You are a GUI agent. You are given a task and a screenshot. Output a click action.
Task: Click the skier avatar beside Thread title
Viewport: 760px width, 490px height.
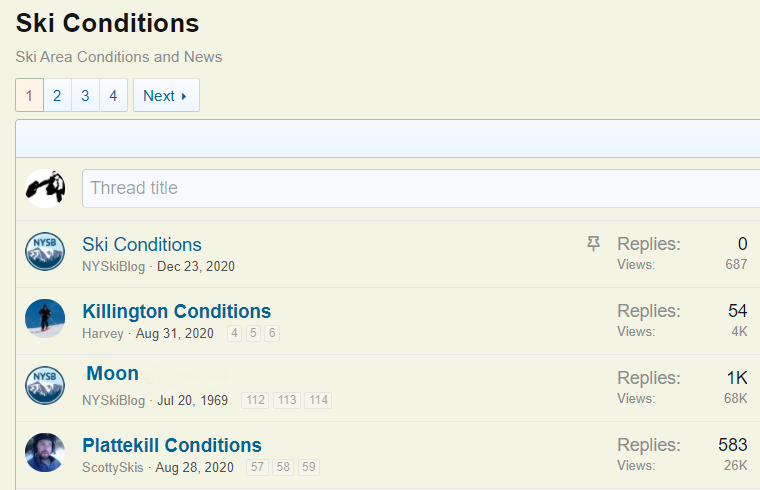click(x=45, y=188)
